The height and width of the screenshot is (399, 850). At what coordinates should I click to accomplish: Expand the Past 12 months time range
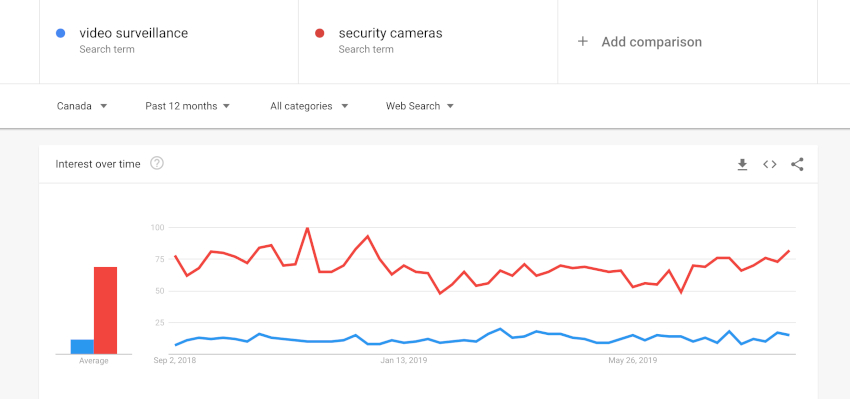pyautogui.click(x=188, y=106)
